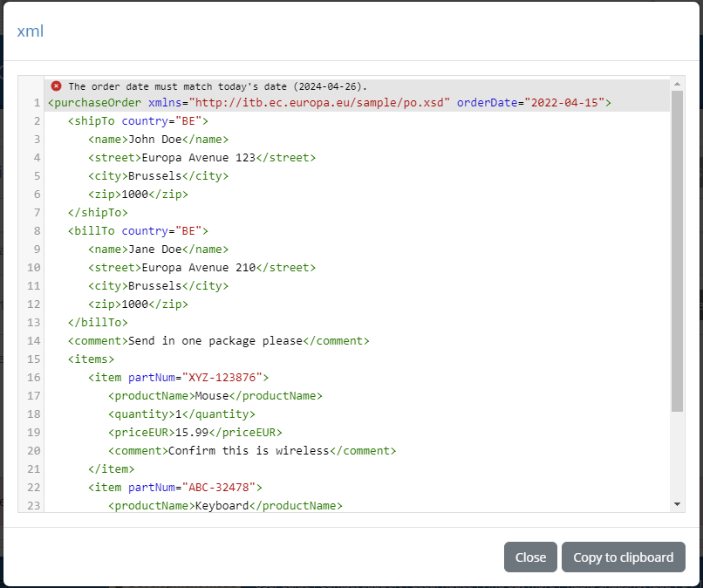The width and height of the screenshot is (703, 588).
Task: Click the error message about order date
Action: pos(217,86)
